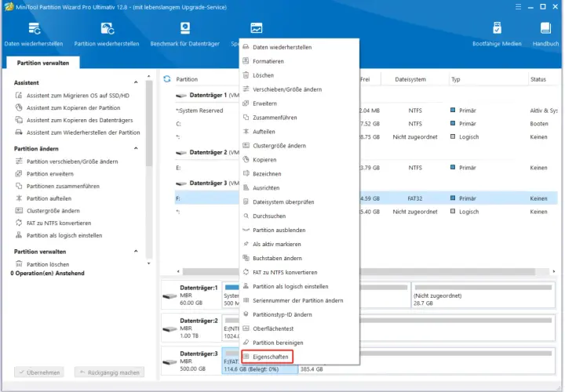Screen dimensions: 565x392
Task: Choose Formatieren from context menu
Action: coord(299,61)
